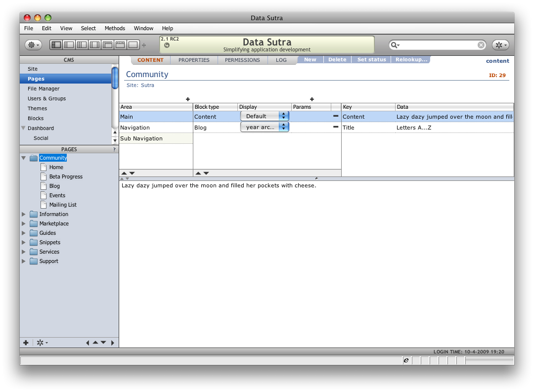Expand the Services folder

pyautogui.click(x=24, y=252)
